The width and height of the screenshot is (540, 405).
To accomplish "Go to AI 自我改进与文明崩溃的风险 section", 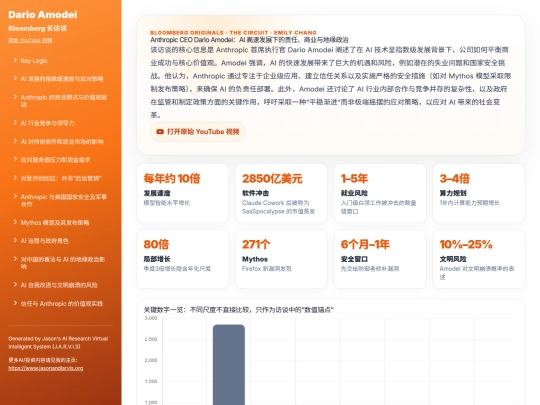I will [x=59, y=285].
